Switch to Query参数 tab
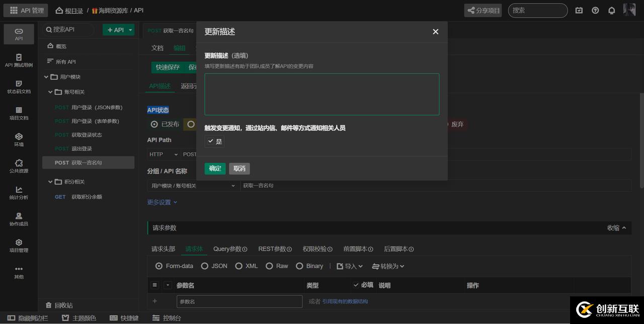The width and height of the screenshot is (644, 324). [230, 249]
